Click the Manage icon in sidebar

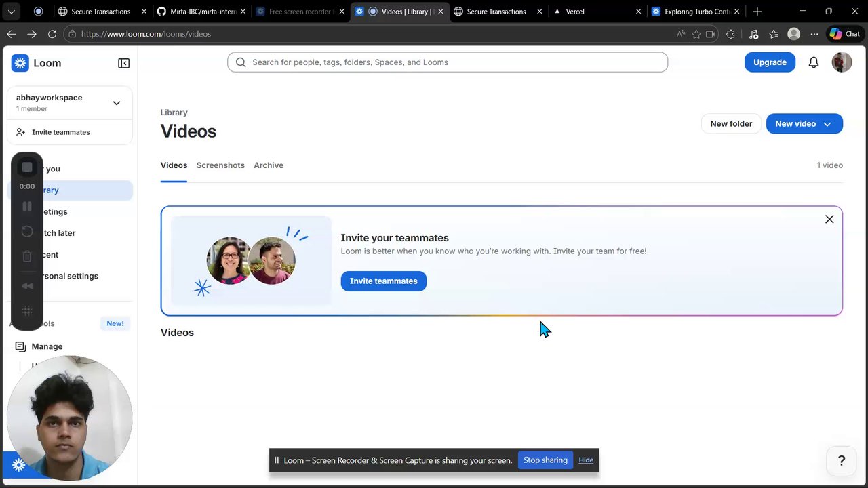[x=20, y=346]
